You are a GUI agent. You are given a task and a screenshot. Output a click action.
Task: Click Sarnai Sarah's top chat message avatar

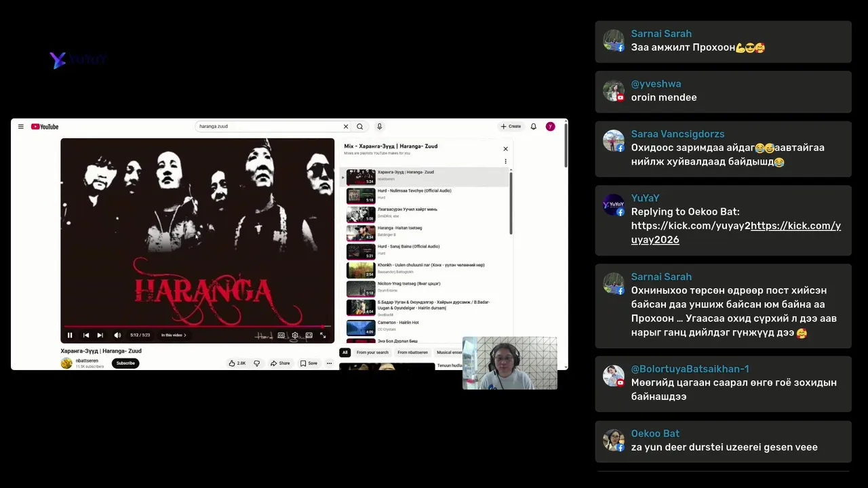614,41
